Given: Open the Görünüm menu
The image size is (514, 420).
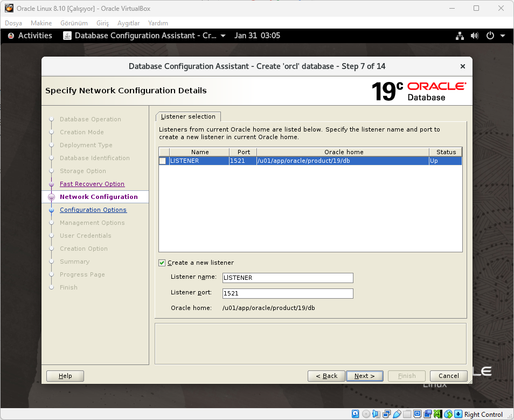Looking at the screenshot, I should pyautogui.click(x=74, y=23).
